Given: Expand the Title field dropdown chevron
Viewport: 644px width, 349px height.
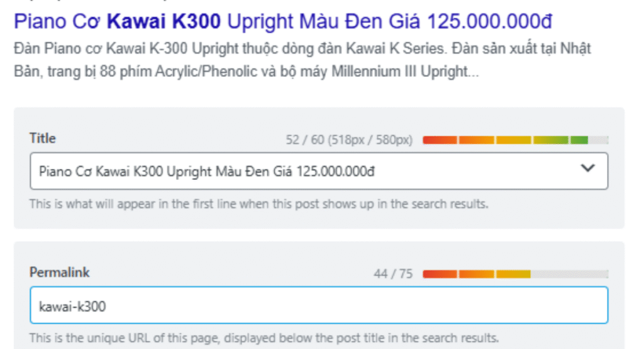Looking at the screenshot, I should [x=587, y=168].
